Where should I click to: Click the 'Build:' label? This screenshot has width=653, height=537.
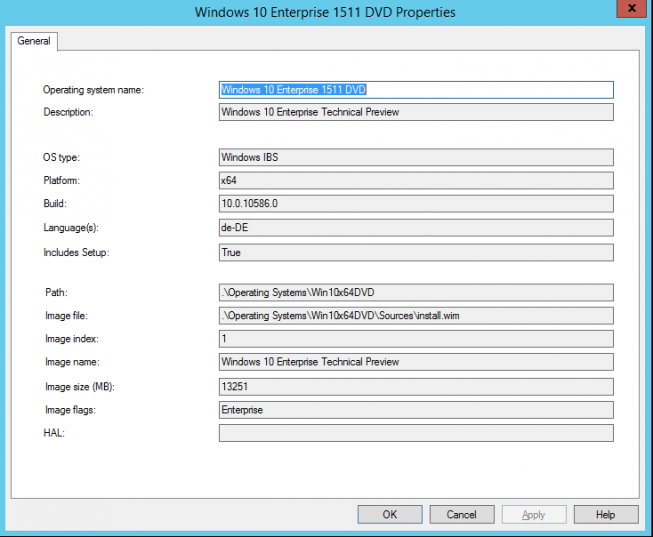(55, 204)
